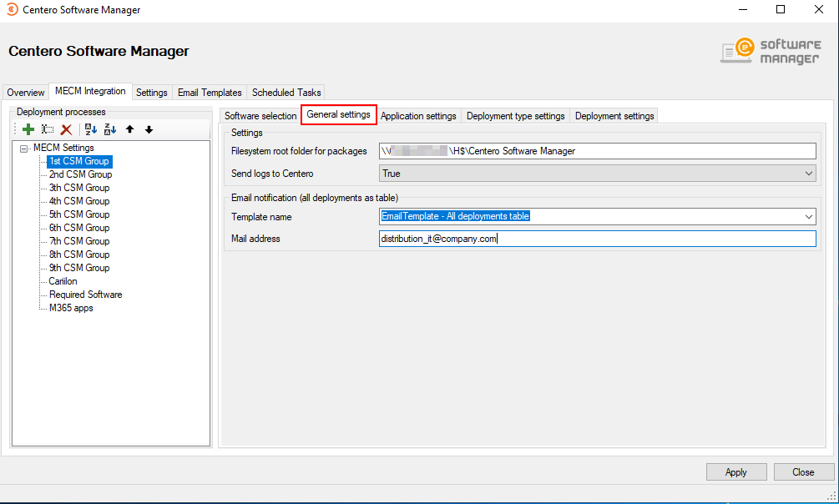Select the MECM Integration tab
Viewport: 839px width, 504px height.
90,91
